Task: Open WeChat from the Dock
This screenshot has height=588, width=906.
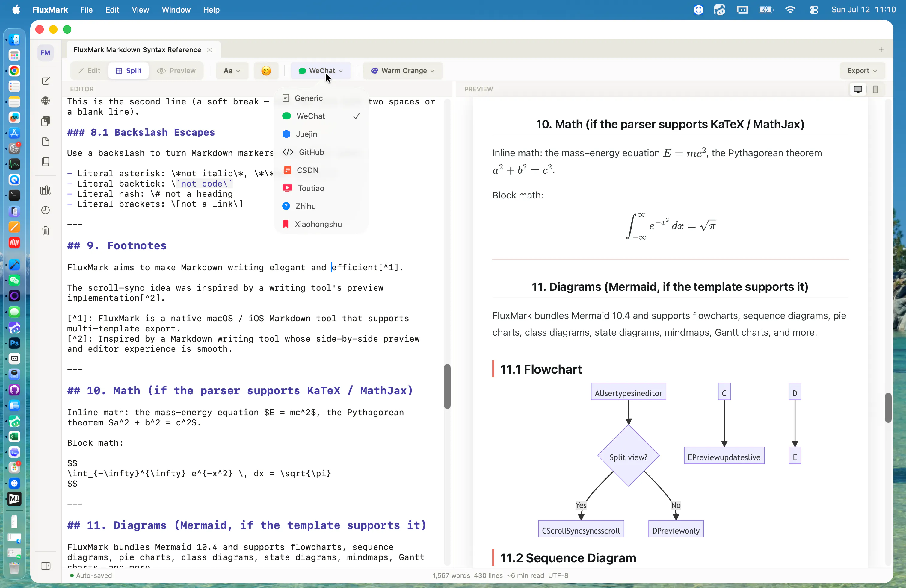Action: click(x=14, y=280)
